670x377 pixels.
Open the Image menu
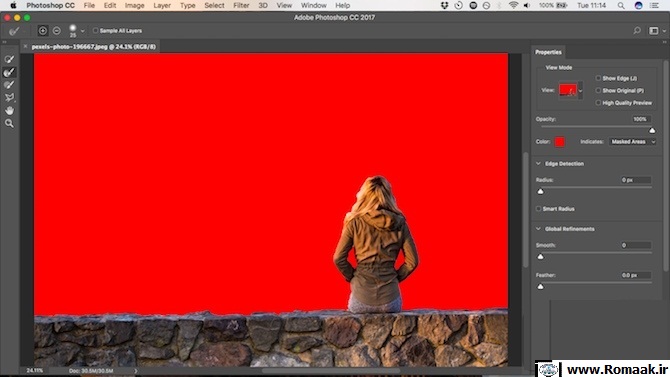pyautogui.click(x=134, y=6)
